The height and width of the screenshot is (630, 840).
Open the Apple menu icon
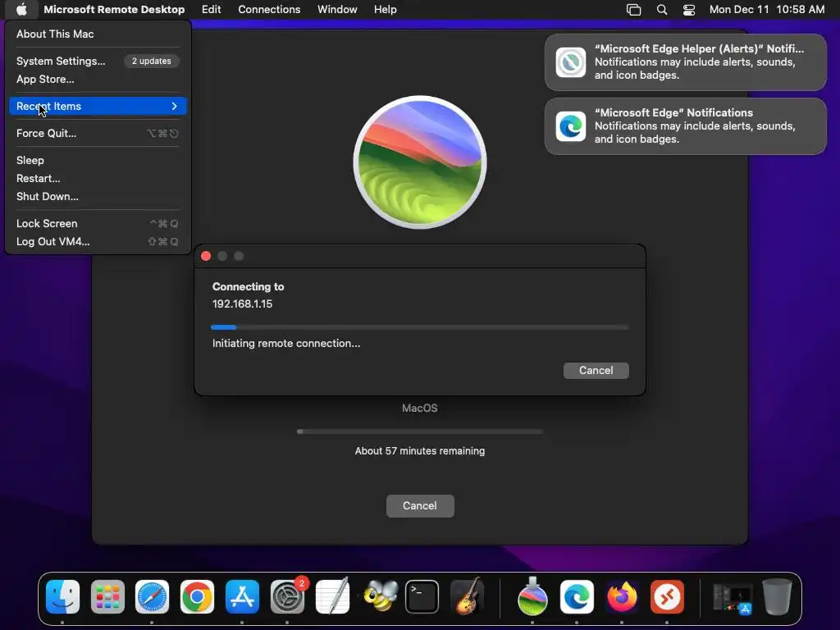[x=21, y=9]
